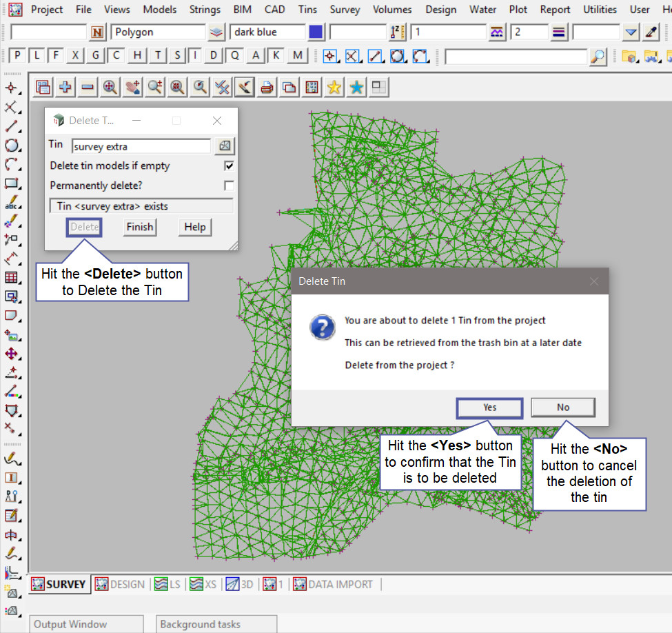Open the Tins menu
This screenshot has height=633, width=672.
(308, 10)
